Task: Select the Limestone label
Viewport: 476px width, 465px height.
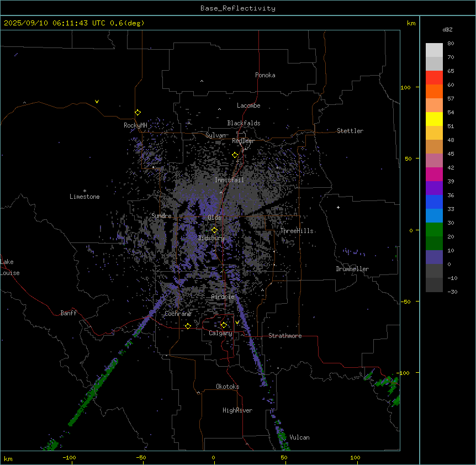Action: point(84,197)
